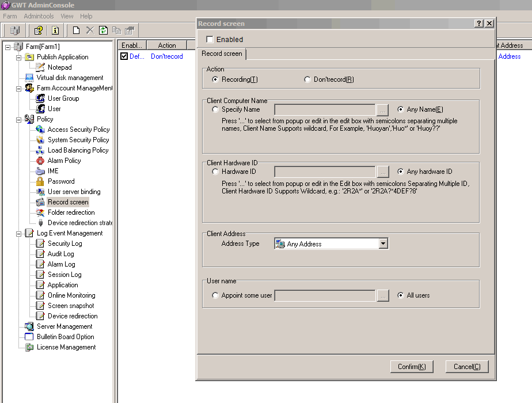Click the Hardware ID browse '...' button
This screenshot has width=532, height=403.
383,172
